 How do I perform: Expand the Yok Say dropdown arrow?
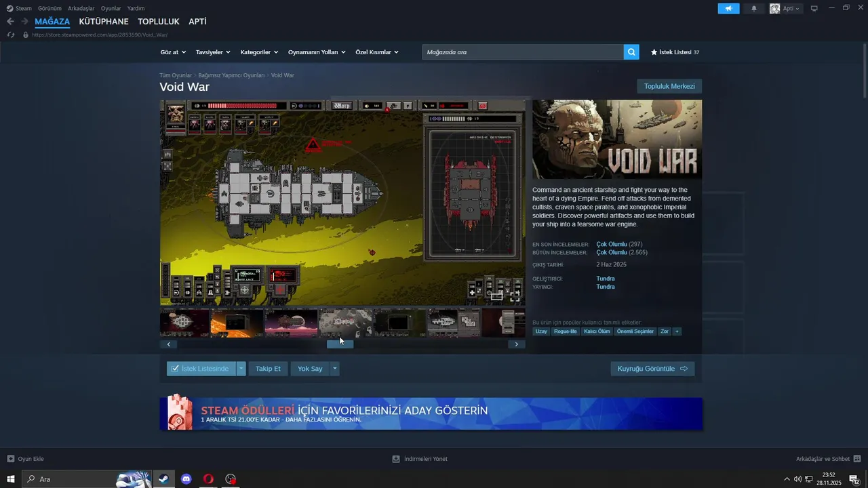click(334, 369)
